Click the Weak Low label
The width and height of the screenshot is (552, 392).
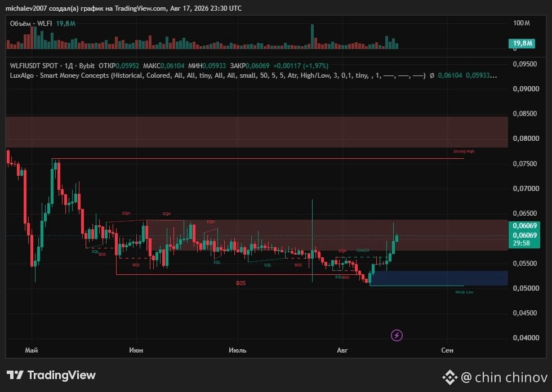pyautogui.click(x=464, y=292)
